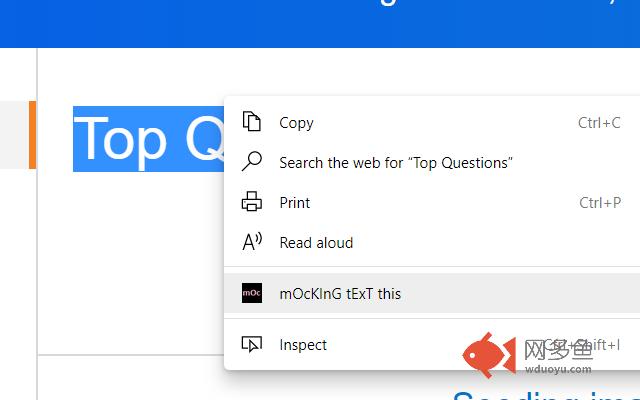Click the magnifier search icon
640x400 pixels.
tap(252, 161)
